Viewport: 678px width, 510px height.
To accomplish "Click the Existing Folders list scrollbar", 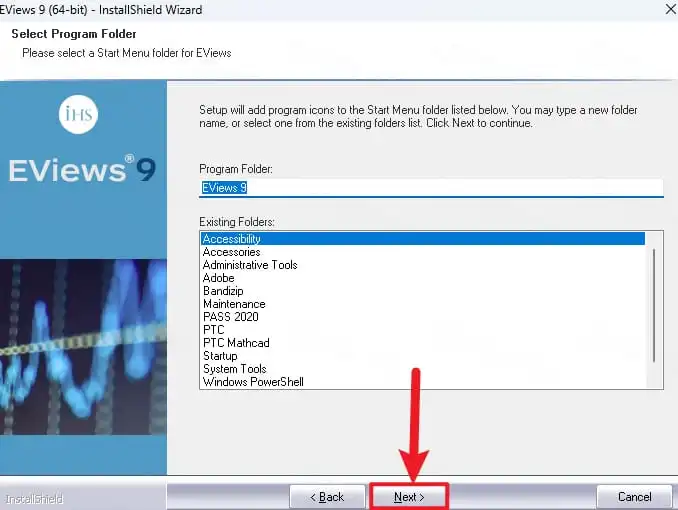I will pyautogui.click(x=654, y=305).
